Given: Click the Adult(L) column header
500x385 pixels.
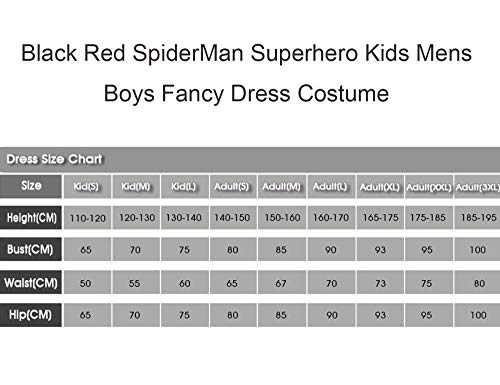Looking at the screenshot, I should click(x=331, y=186).
